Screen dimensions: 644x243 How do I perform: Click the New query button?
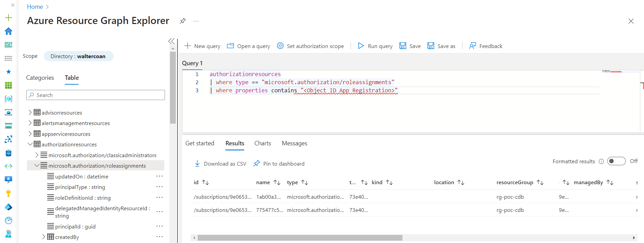coord(202,46)
